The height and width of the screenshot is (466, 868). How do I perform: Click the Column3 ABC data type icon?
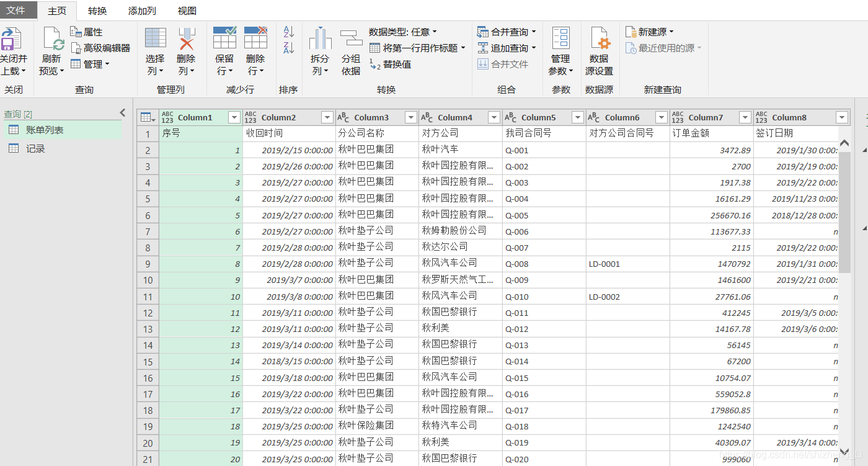[343, 117]
